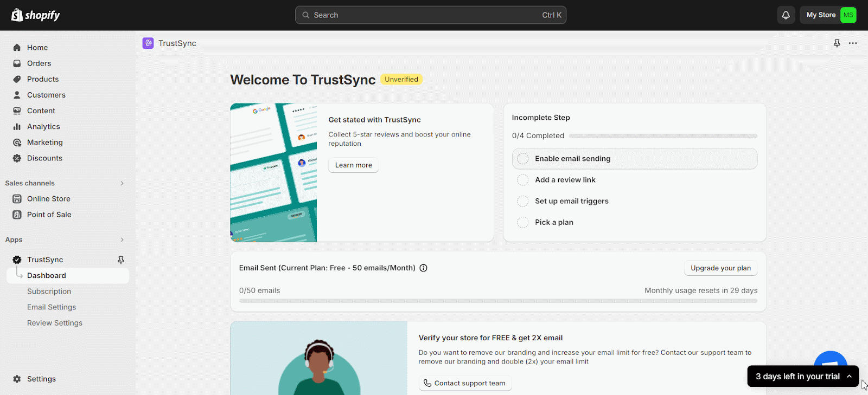Click the search magnifier icon
Image resolution: width=868 pixels, height=395 pixels.
pyautogui.click(x=306, y=15)
